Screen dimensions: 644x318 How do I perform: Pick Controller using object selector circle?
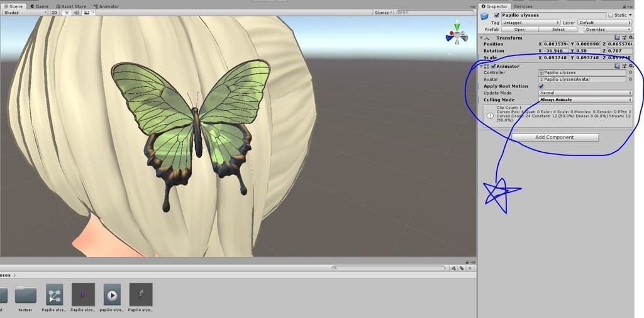(x=631, y=72)
